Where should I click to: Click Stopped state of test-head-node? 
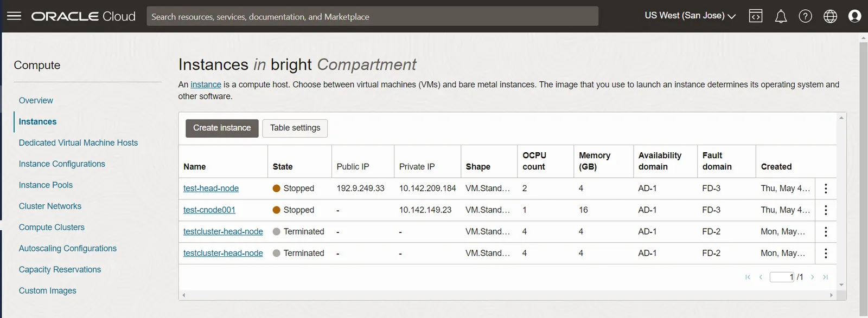[293, 189]
